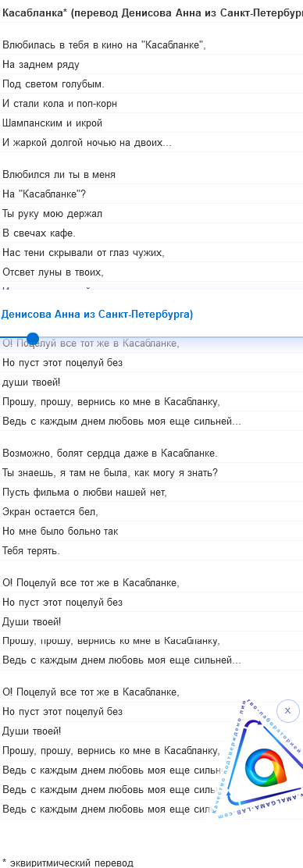The image size is (303, 868).
Task: Select the line 'На заднем ряду'
Action: click(x=41, y=65)
